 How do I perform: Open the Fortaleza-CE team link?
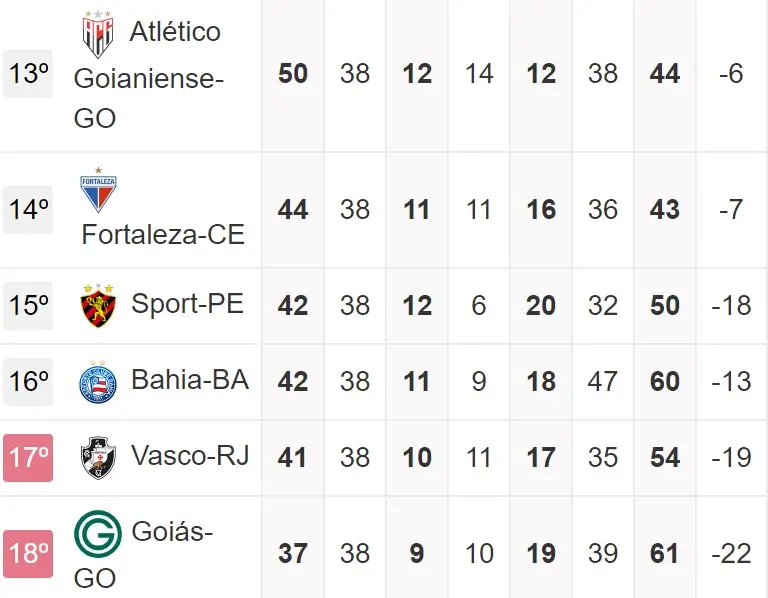click(x=163, y=235)
